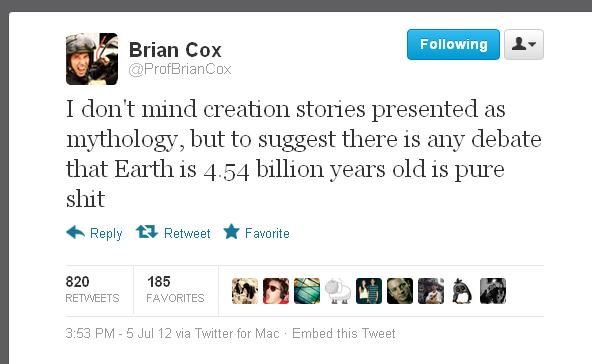The image size is (614, 364).
Task: Open the user actions dropdown next to Following
Action: click(x=524, y=45)
